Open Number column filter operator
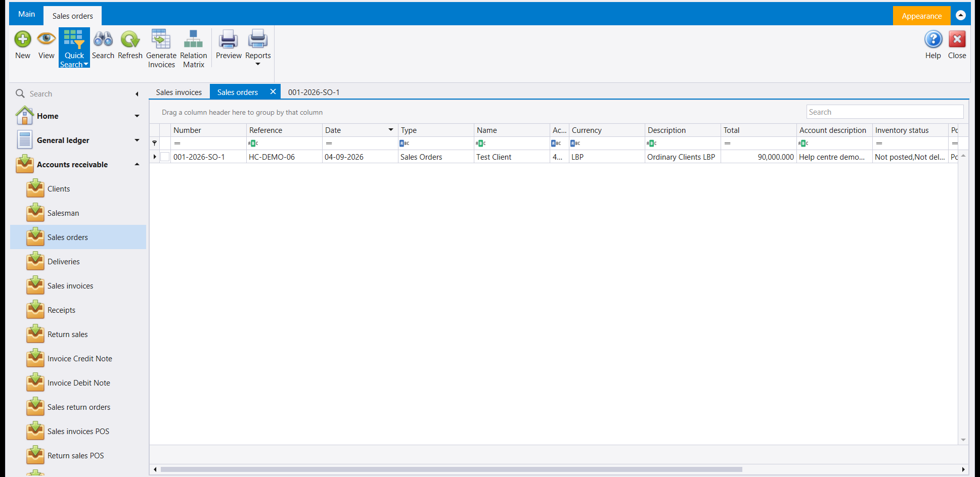Viewport: 980px width, 477px height. pos(177,144)
